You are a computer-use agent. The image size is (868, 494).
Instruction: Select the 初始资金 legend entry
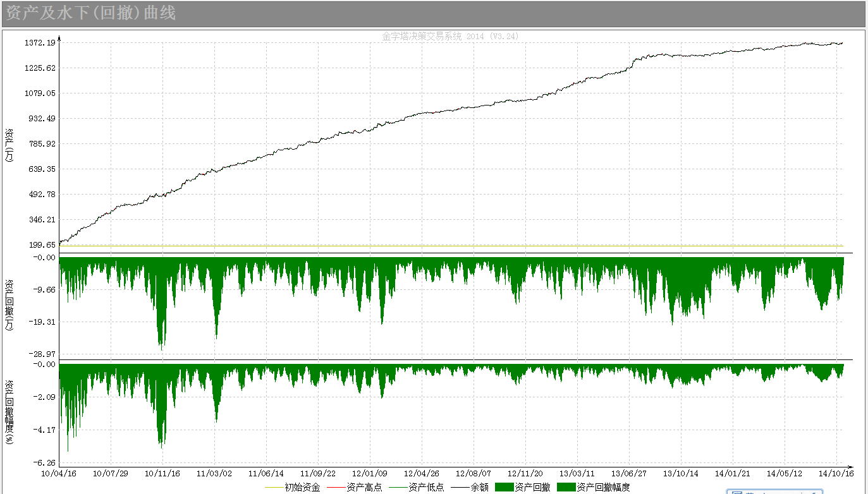(x=292, y=488)
